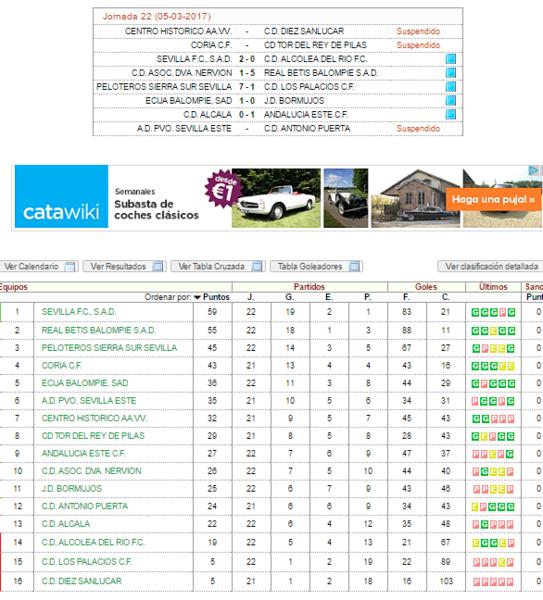Click the white convertible car ad image

276,198
